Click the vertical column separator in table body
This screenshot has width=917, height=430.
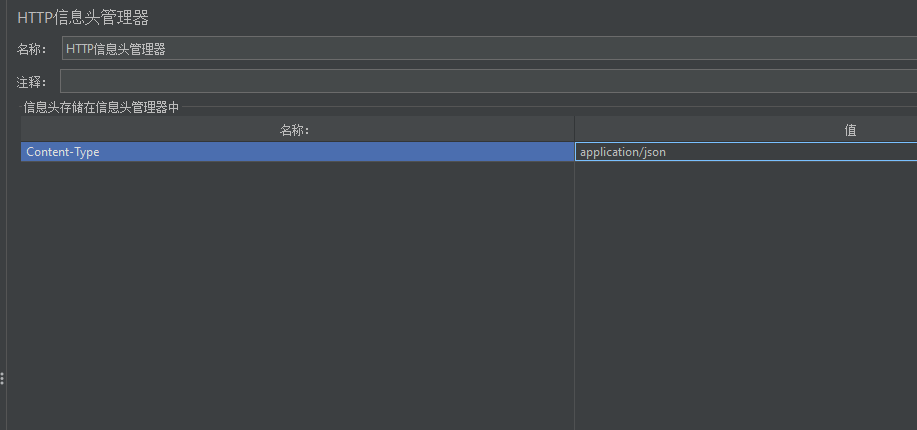coord(574,300)
